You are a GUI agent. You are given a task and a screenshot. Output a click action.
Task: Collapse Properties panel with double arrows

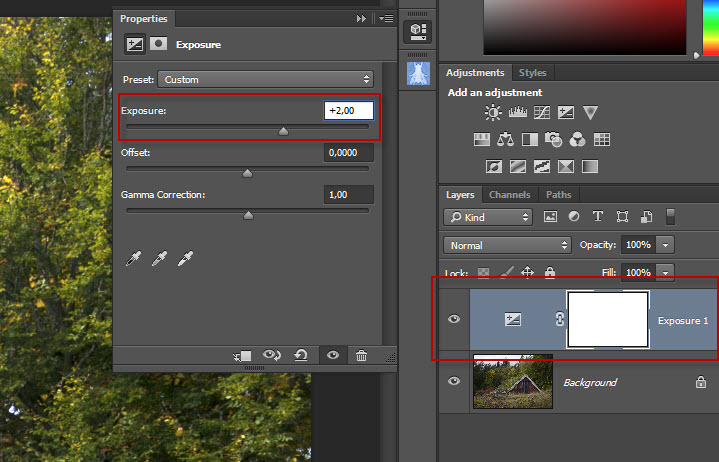pos(361,18)
